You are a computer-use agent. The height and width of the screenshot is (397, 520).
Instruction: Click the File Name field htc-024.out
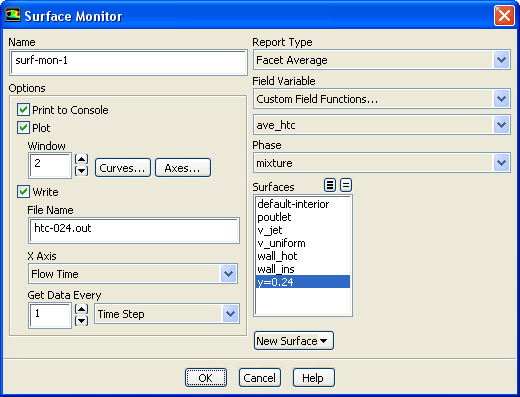(134, 230)
